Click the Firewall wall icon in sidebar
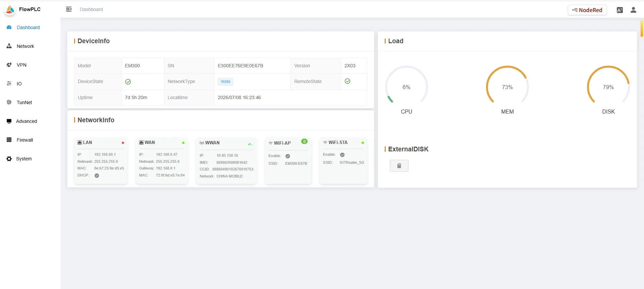 (x=9, y=140)
